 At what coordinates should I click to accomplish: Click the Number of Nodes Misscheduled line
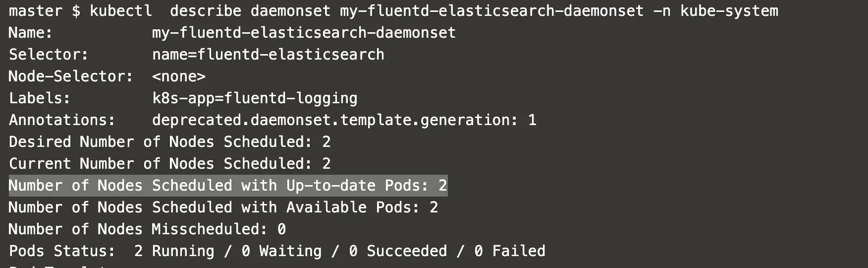pyautogui.click(x=147, y=229)
